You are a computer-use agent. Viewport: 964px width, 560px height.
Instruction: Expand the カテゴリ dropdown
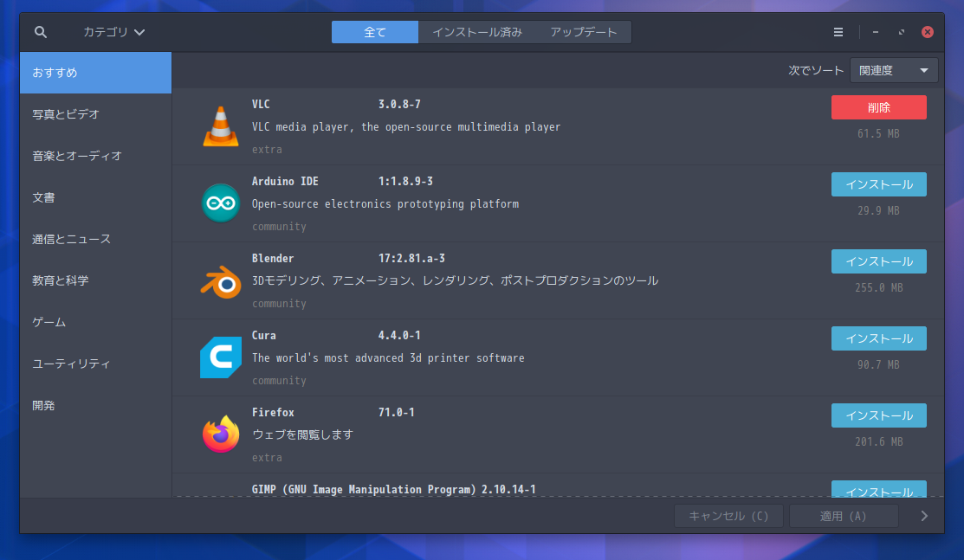[x=114, y=32]
